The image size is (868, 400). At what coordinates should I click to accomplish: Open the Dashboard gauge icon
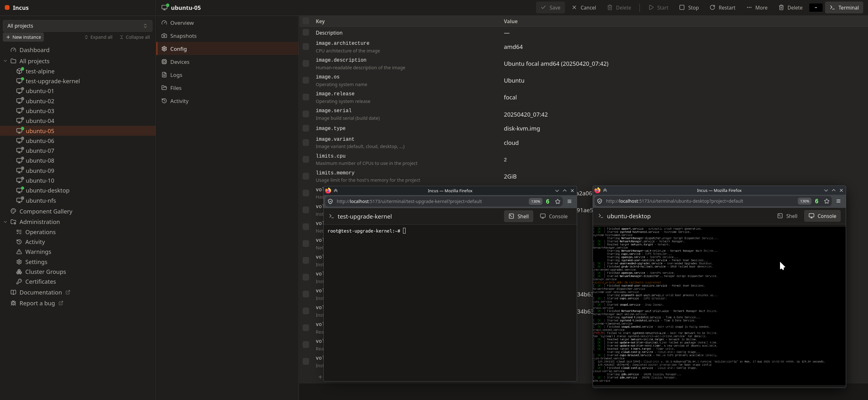pyautogui.click(x=13, y=50)
